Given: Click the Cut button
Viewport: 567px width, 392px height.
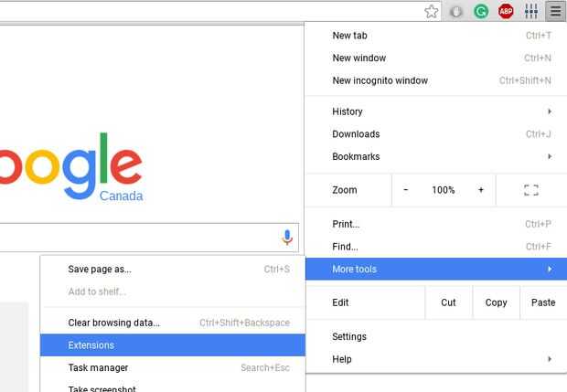Looking at the screenshot, I should pyautogui.click(x=448, y=302).
